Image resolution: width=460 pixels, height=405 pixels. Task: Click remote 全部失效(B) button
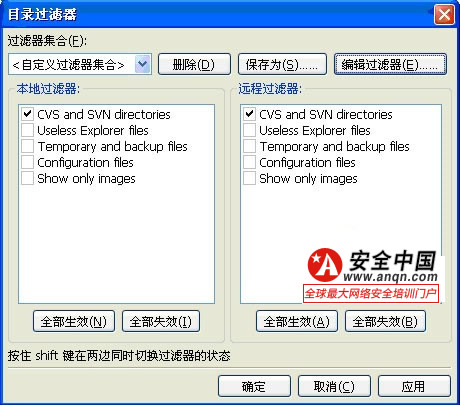click(x=385, y=321)
